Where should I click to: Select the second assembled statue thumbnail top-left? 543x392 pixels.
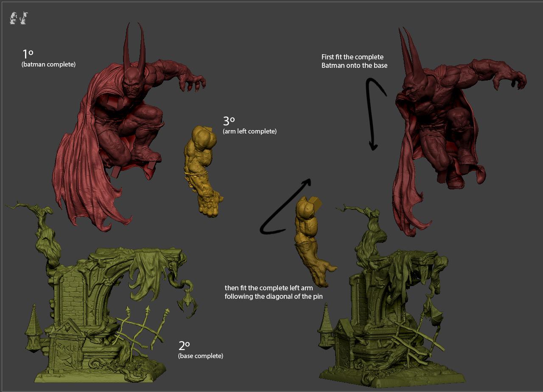[x=23, y=18]
